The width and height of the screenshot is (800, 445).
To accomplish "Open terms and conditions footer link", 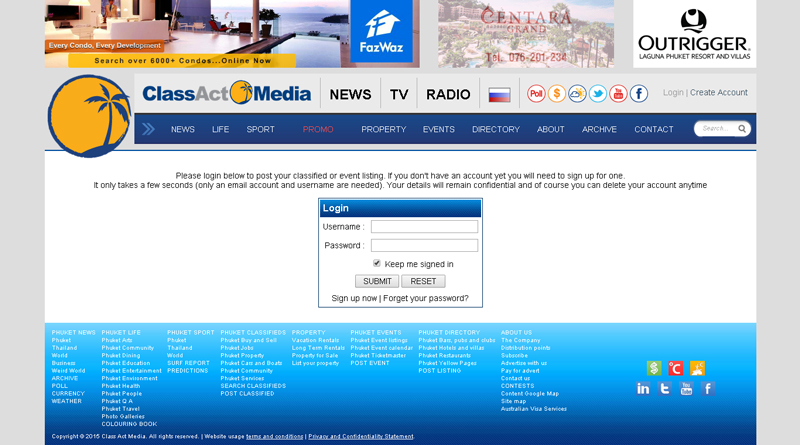I will point(274,437).
